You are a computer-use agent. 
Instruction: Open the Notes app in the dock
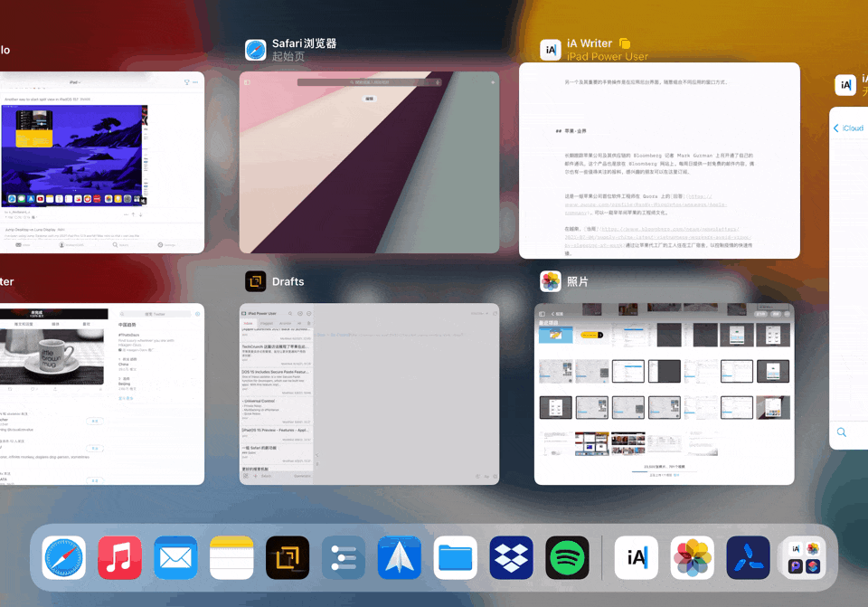231,558
